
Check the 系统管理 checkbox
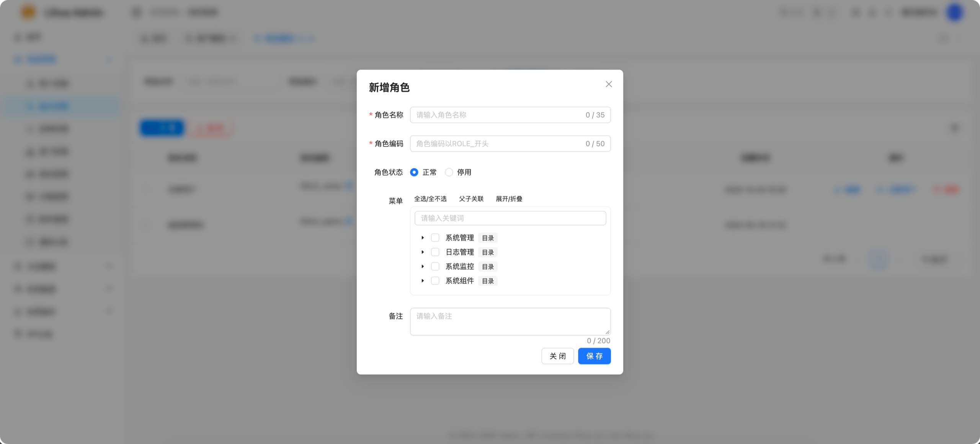click(x=435, y=238)
